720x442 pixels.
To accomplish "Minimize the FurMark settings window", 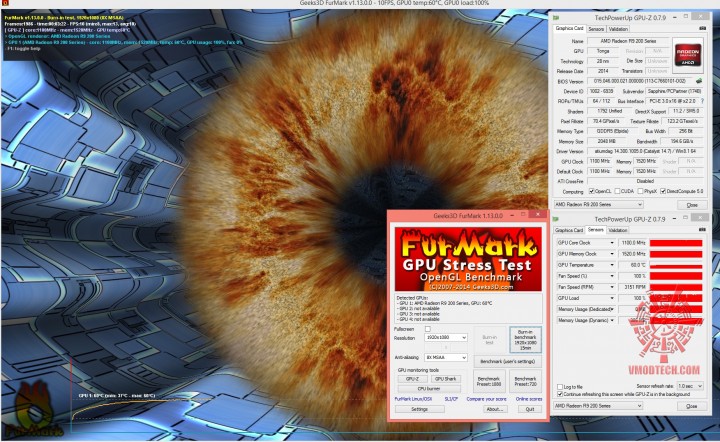I will point(512,215).
